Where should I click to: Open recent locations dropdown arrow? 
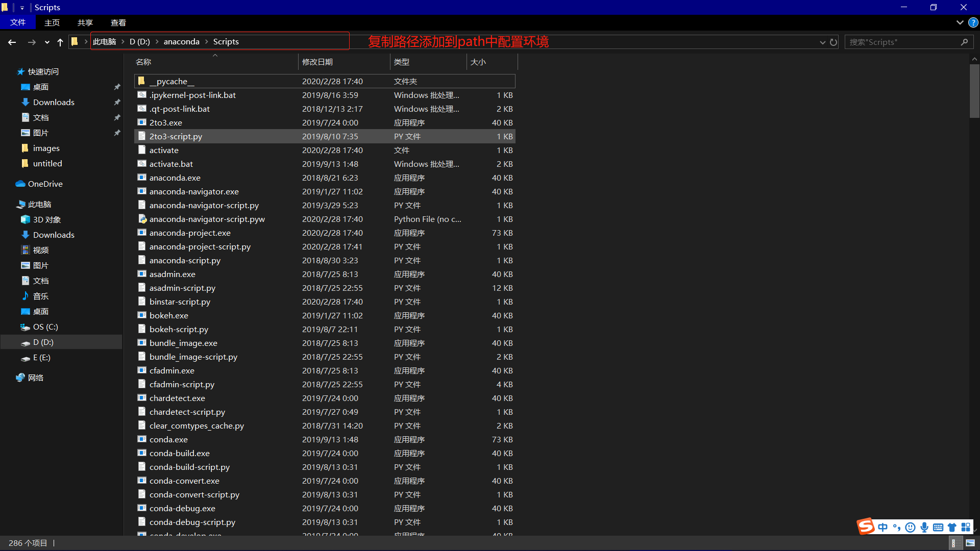pyautogui.click(x=47, y=42)
